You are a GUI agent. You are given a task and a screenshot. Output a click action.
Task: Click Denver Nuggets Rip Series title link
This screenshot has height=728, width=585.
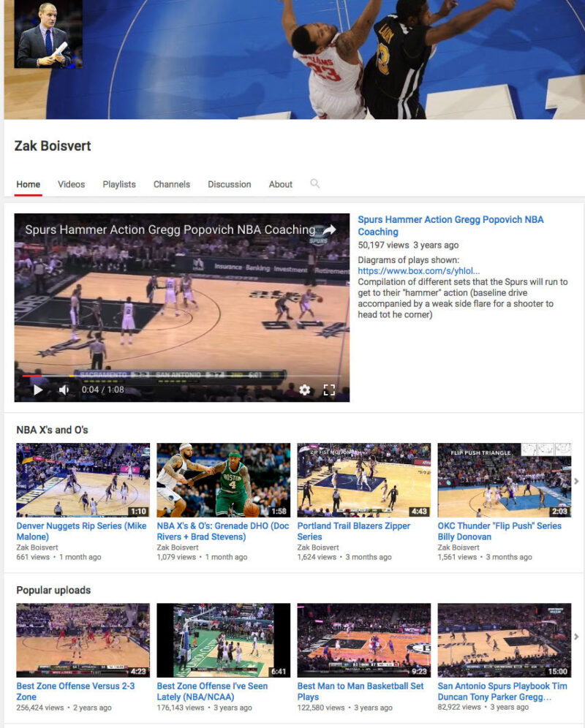point(81,531)
